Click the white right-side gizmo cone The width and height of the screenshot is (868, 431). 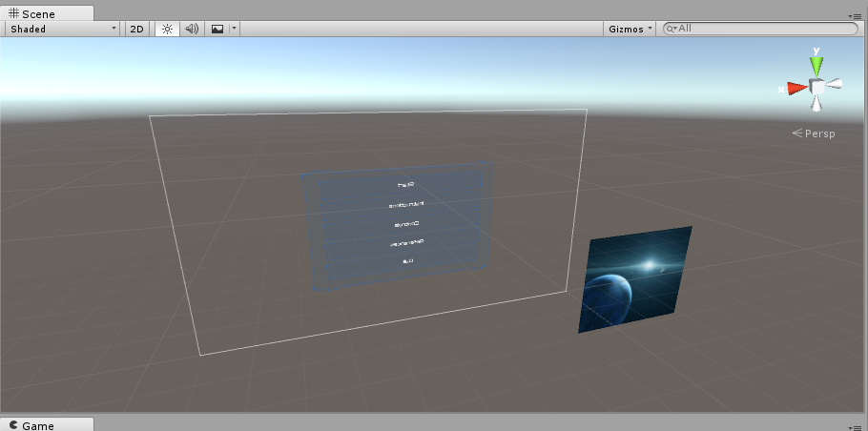[835, 84]
